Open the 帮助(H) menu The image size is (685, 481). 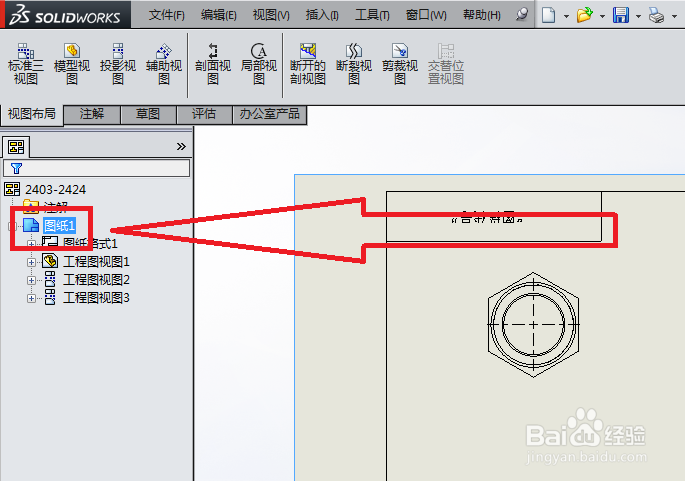[482, 15]
